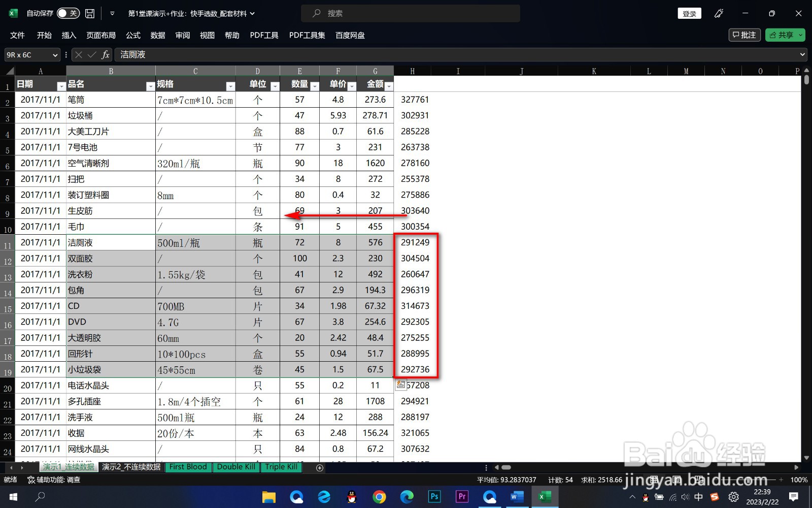The width and height of the screenshot is (812, 508).
Task: Open the First Blood sheet tab
Action: coord(188,467)
